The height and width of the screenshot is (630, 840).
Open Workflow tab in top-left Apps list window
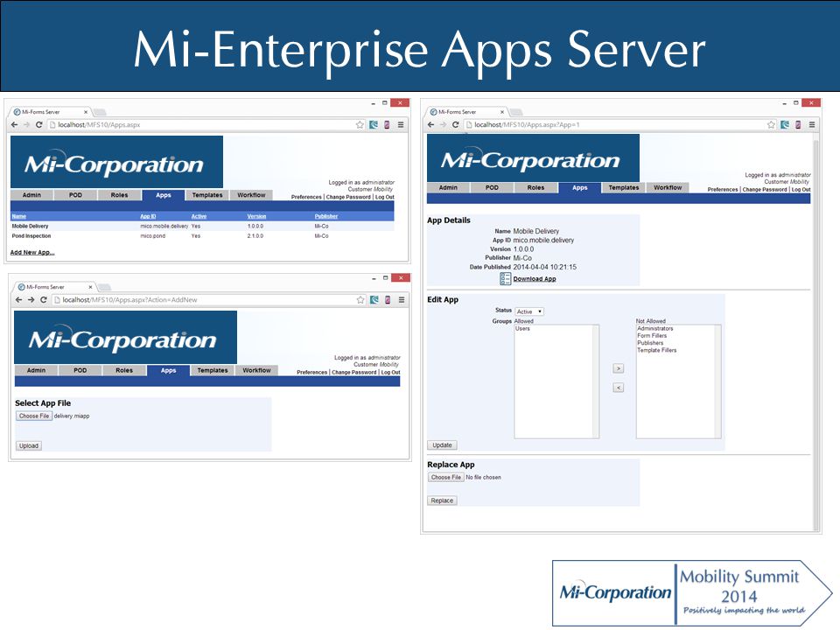click(251, 195)
